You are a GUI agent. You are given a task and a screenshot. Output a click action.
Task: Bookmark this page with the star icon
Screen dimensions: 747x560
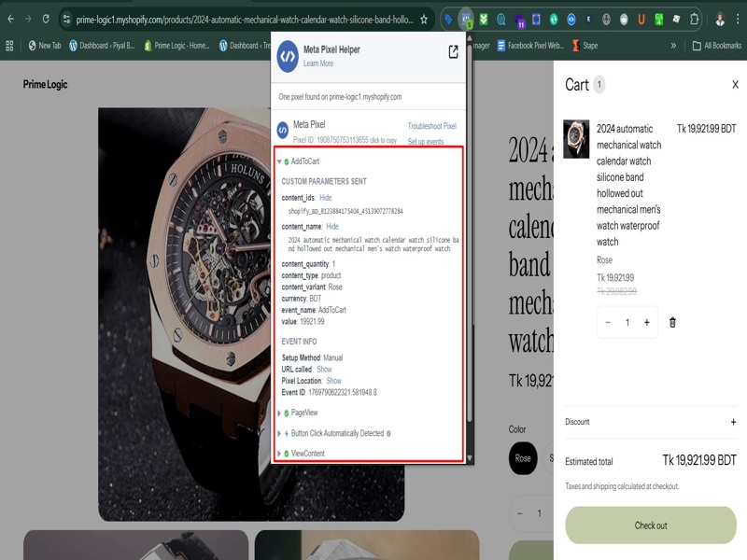(x=424, y=20)
